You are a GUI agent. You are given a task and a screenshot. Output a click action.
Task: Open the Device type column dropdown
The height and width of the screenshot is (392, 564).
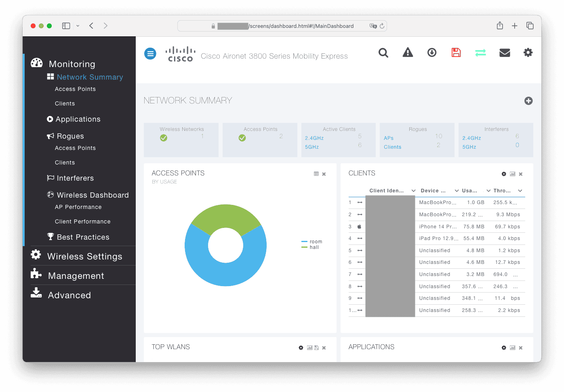click(x=456, y=190)
